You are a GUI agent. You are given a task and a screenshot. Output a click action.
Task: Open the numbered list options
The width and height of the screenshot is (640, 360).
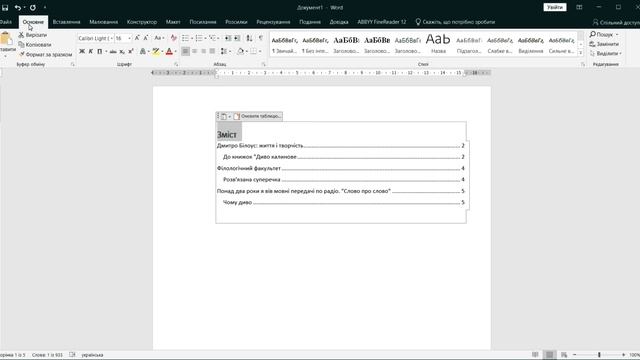(x=199, y=38)
